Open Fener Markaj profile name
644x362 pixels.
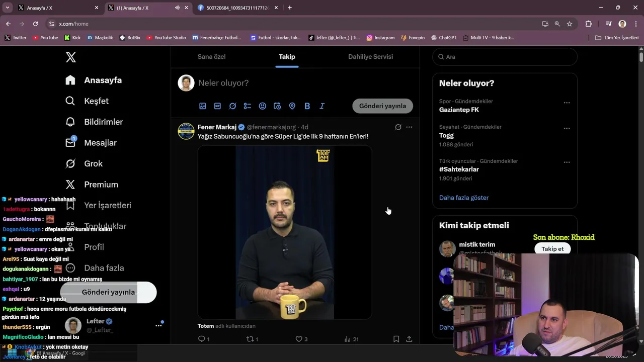click(217, 127)
